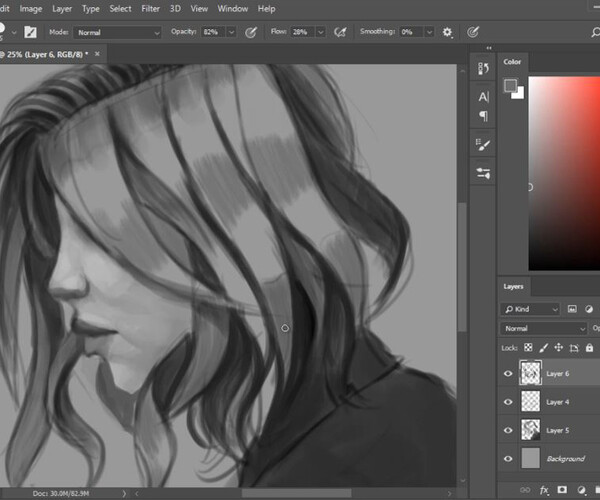Open the Opacity slider dropdown arrow
The width and height of the screenshot is (600, 500).
pos(231,33)
